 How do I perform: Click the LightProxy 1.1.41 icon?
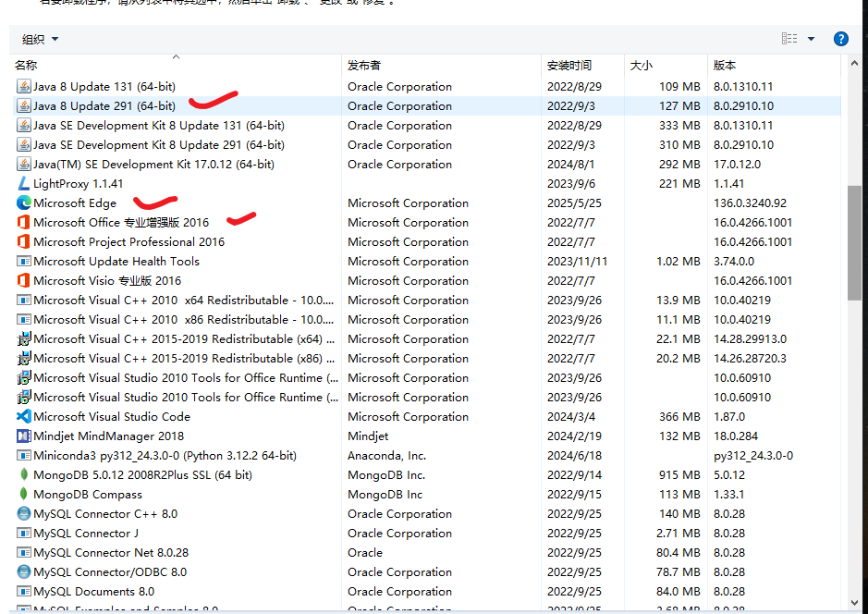click(x=23, y=183)
